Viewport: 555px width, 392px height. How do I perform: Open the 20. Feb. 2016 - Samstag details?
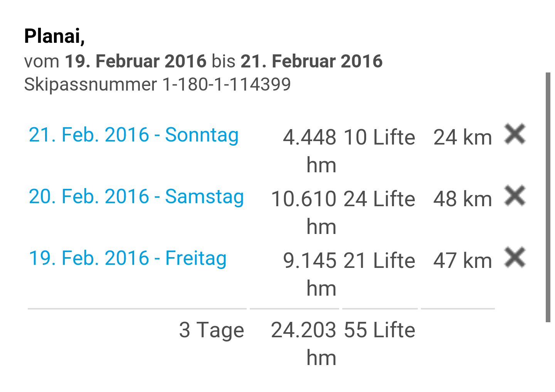click(x=136, y=197)
